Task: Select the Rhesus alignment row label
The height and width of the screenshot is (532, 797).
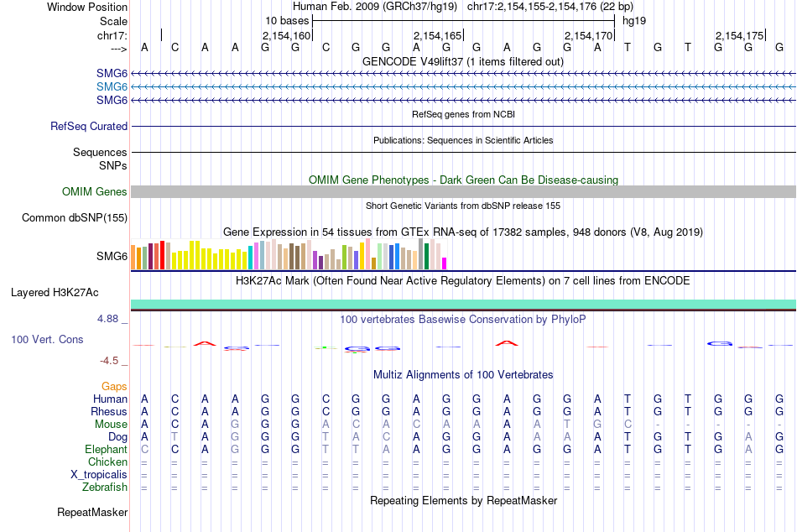Action: [109, 411]
